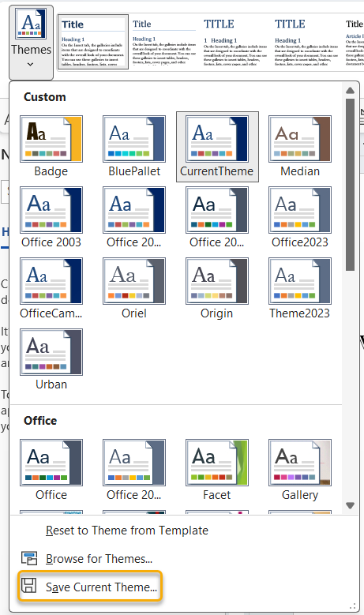Select the Urban theme
This screenshot has width=364, height=615.
(x=51, y=360)
